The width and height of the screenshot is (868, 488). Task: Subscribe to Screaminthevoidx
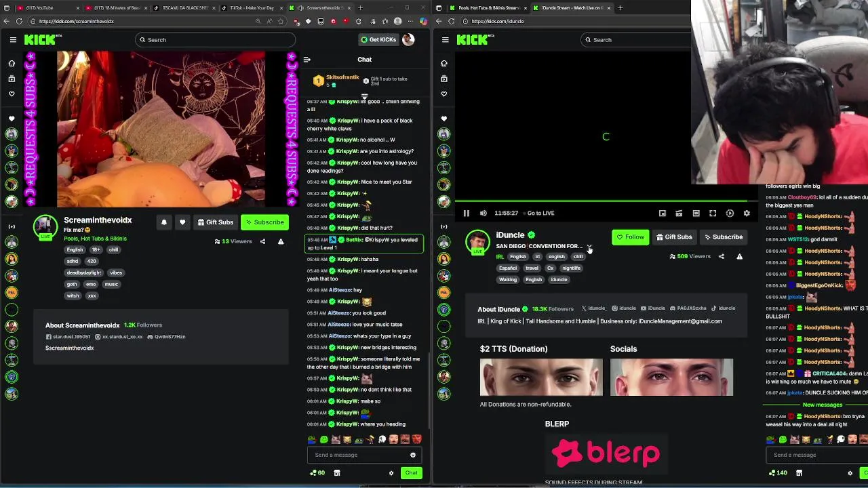tap(265, 222)
